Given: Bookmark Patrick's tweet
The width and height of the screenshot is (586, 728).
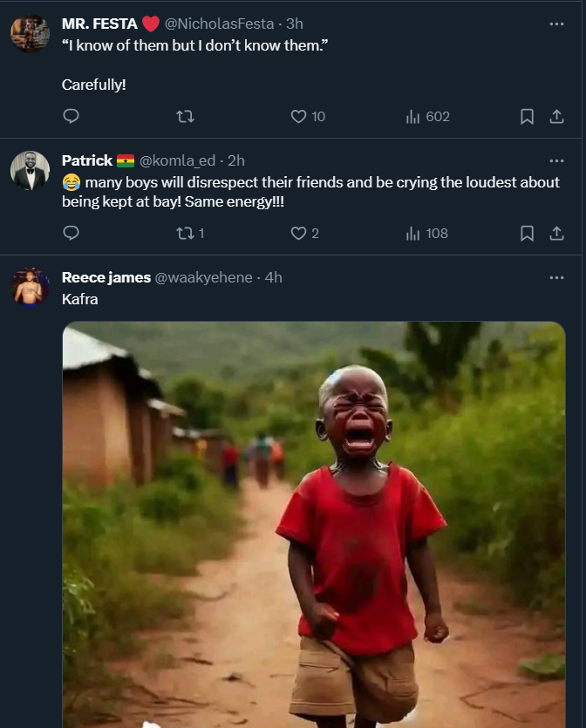Looking at the screenshot, I should coord(527,233).
